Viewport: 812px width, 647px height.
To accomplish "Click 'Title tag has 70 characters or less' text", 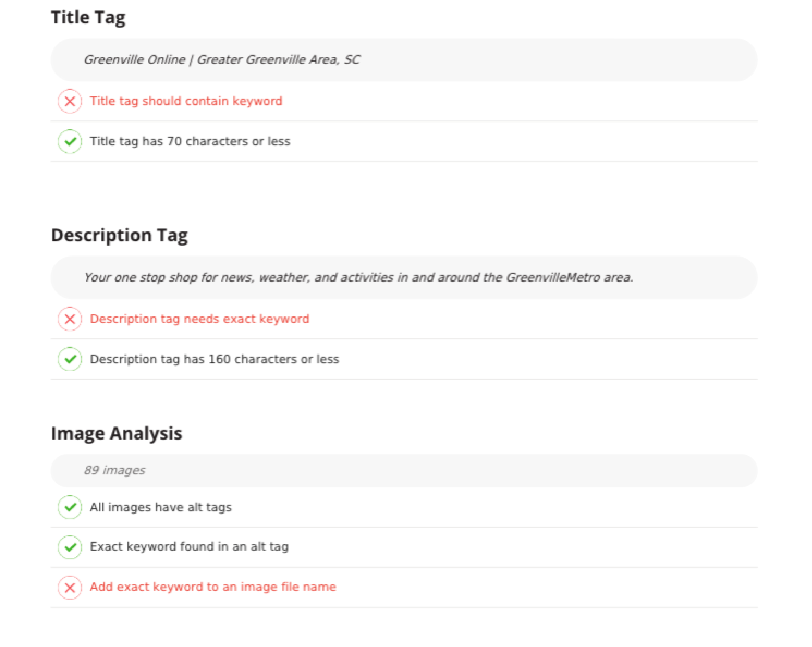I will [x=190, y=142].
